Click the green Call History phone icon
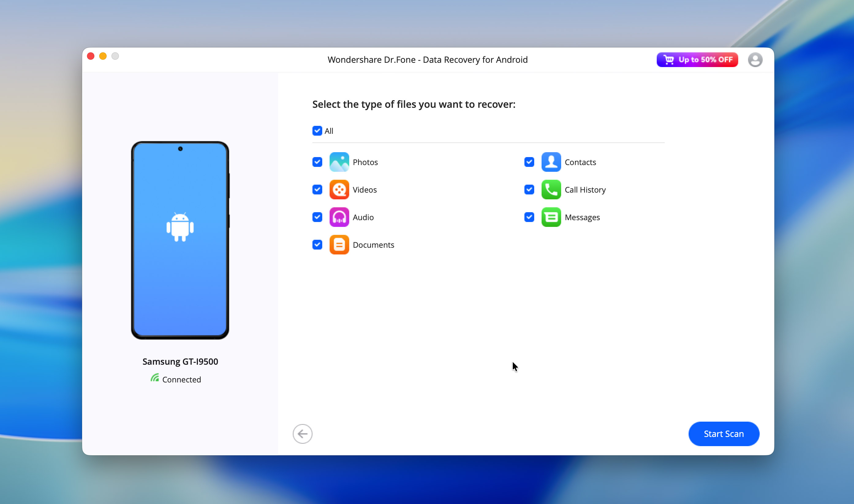 pyautogui.click(x=551, y=190)
